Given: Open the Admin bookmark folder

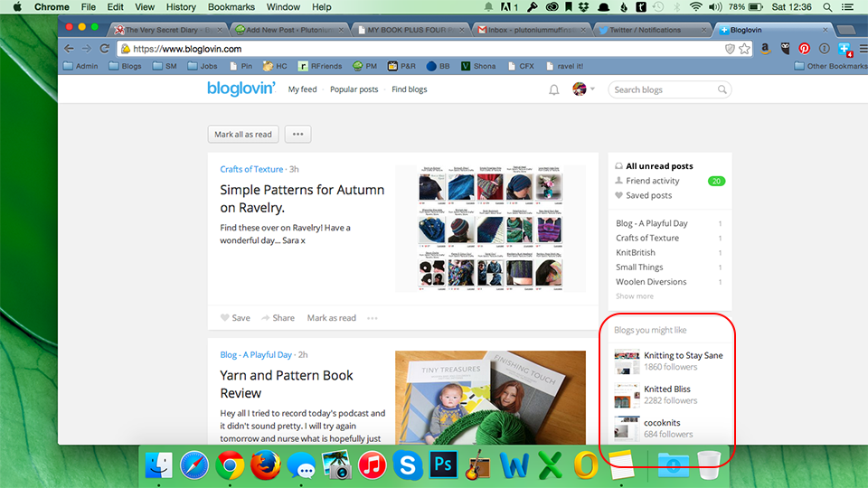Looking at the screenshot, I should point(80,66).
